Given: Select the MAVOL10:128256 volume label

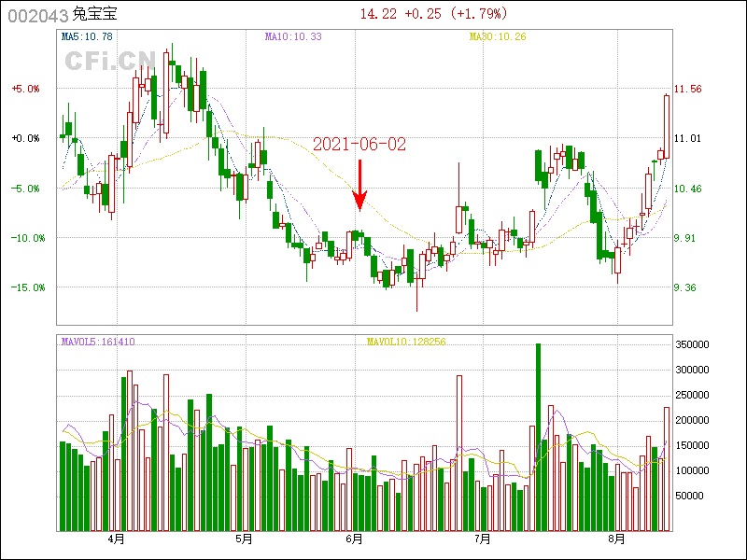Looking at the screenshot, I should (406, 342).
